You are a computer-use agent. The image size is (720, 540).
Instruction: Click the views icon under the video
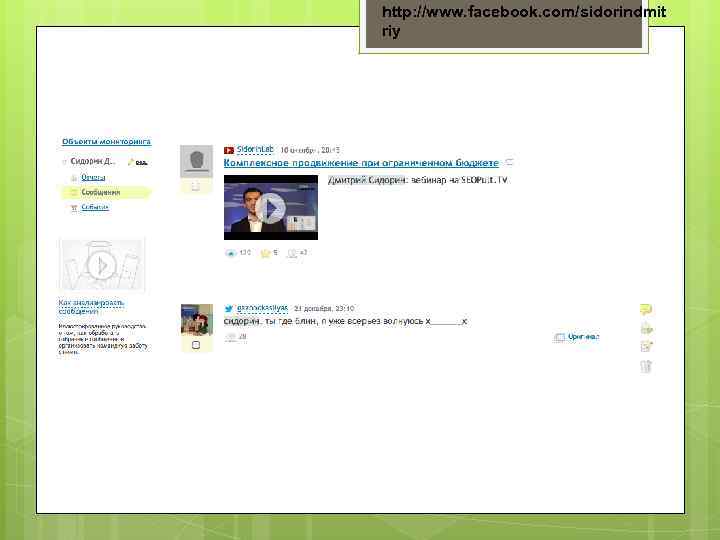(x=230, y=253)
